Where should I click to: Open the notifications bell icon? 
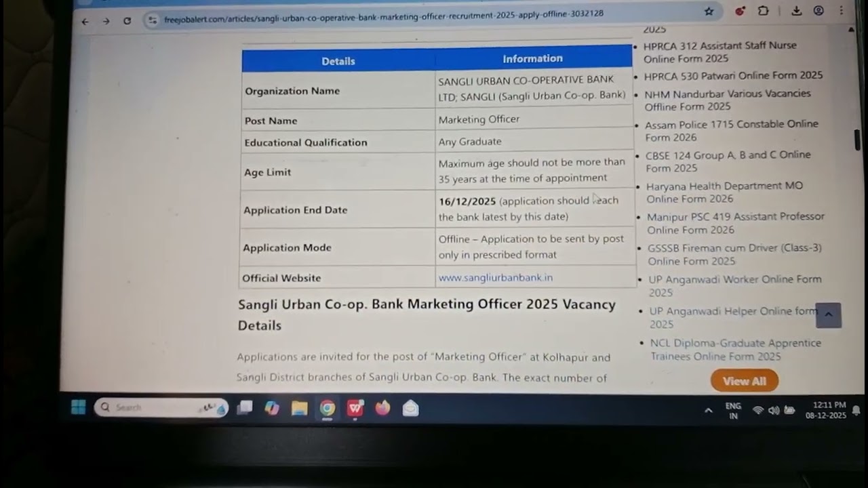(856, 410)
